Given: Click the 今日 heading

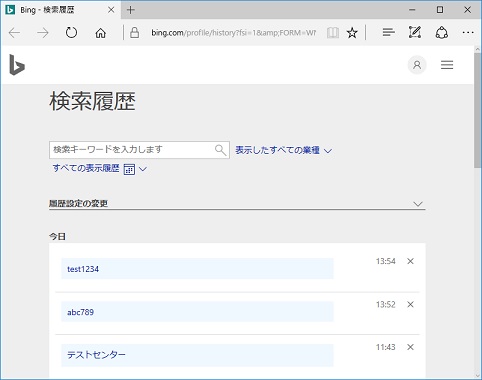Looking at the screenshot, I should 57,236.
